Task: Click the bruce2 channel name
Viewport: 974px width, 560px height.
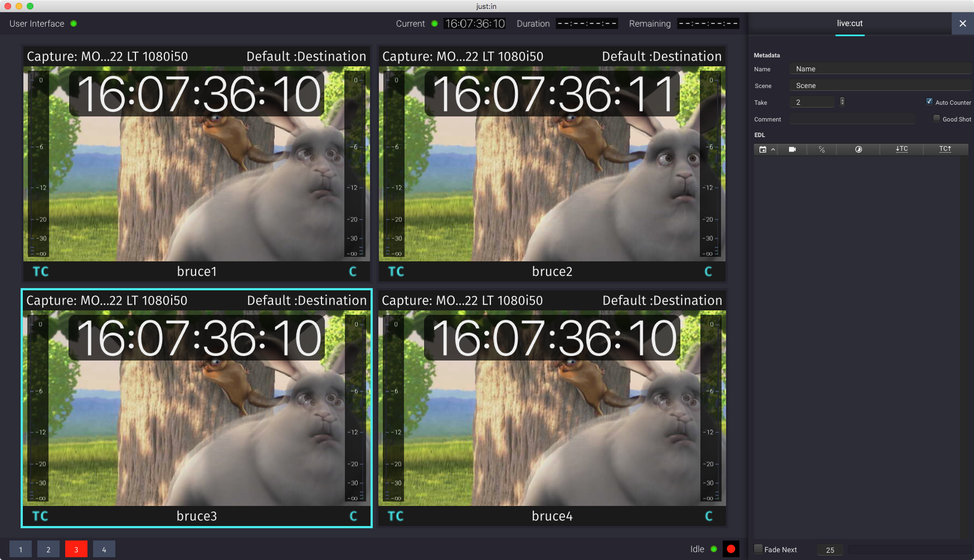Action: point(552,271)
